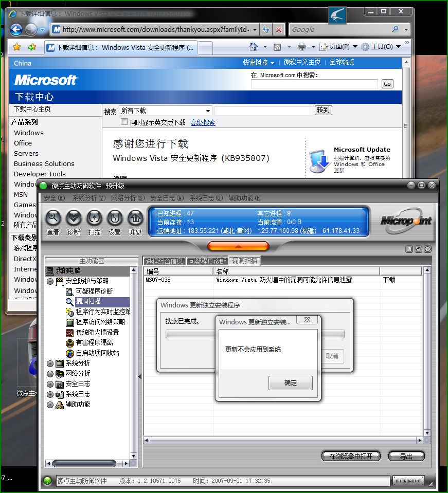Click the Microsoft.com search text box
448x493 pixels.
[x=314, y=84]
